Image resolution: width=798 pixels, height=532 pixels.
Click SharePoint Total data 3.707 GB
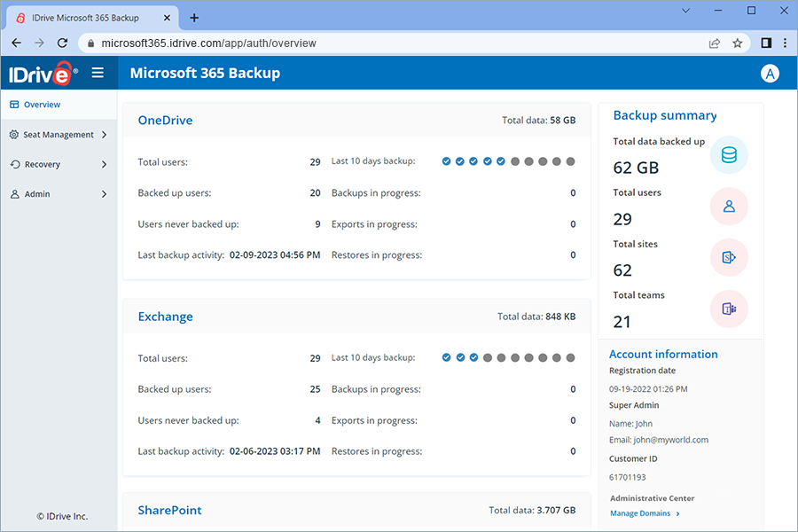532,510
